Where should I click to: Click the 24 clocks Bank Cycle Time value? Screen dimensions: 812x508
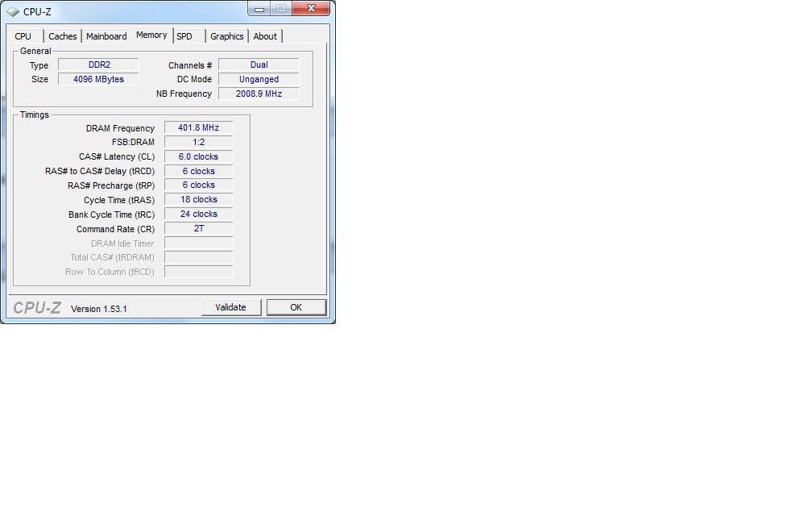click(199, 214)
